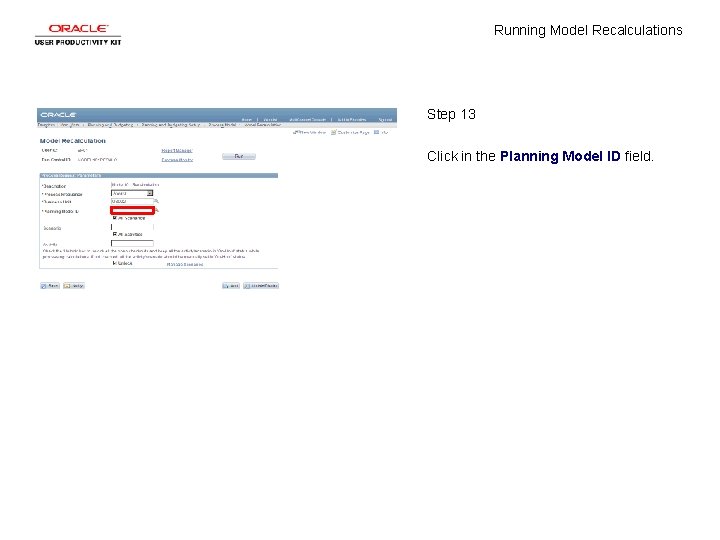
Task: Click the Update/Display button
Action: coord(261,286)
